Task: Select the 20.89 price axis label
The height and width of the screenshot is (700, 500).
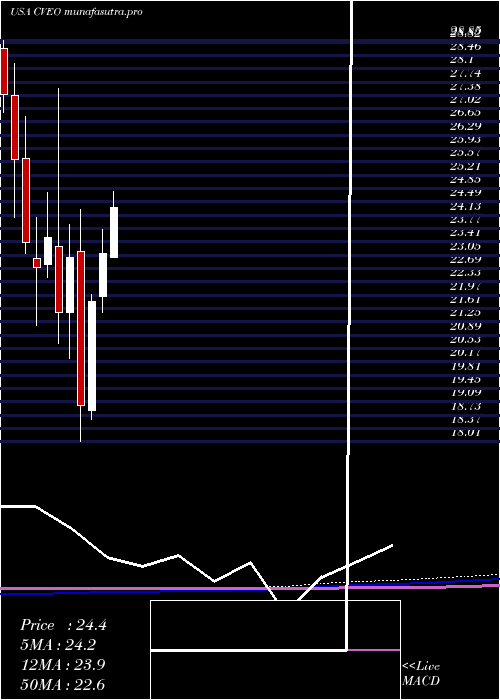Action: click(x=465, y=326)
